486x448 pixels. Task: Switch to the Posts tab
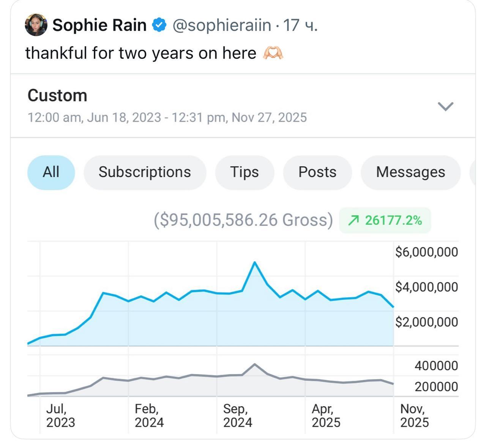(317, 172)
